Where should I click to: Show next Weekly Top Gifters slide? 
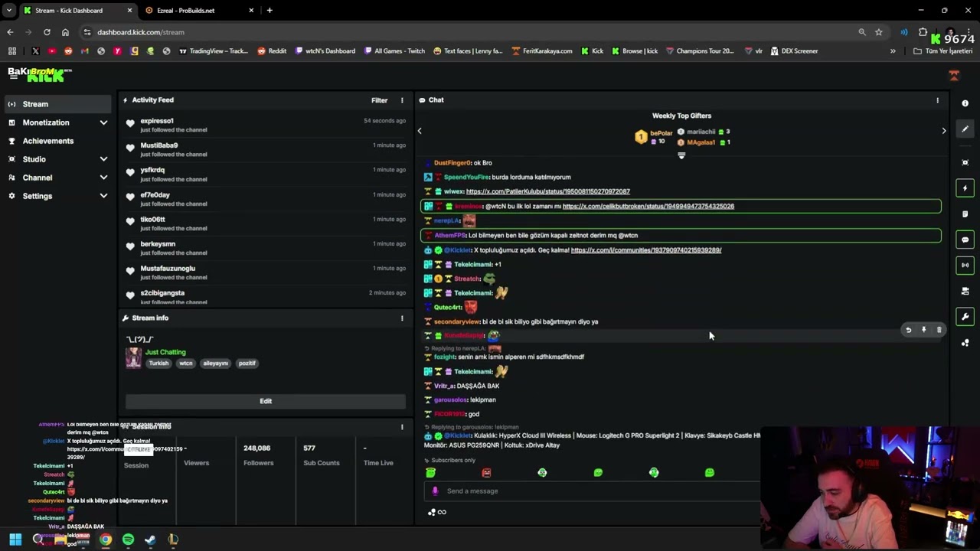click(943, 131)
